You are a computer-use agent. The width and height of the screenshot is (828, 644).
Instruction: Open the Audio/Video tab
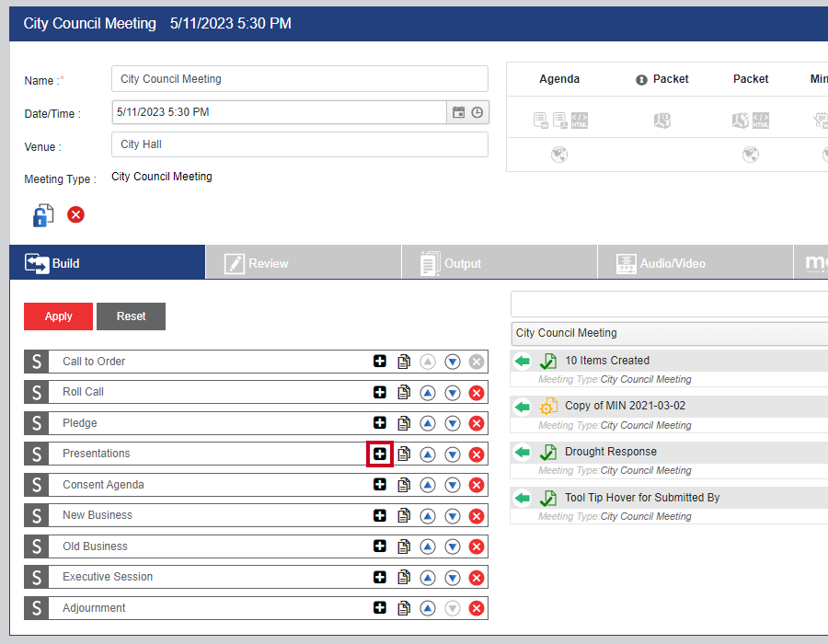click(x=696, y=262)
